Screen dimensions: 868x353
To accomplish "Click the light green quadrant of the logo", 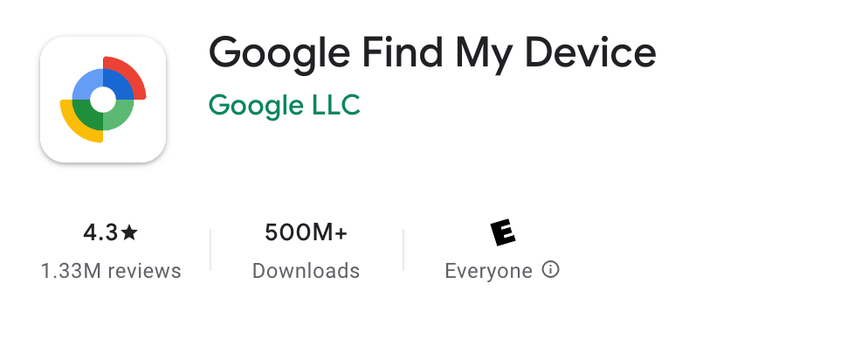I will click(x=118, y=114).
